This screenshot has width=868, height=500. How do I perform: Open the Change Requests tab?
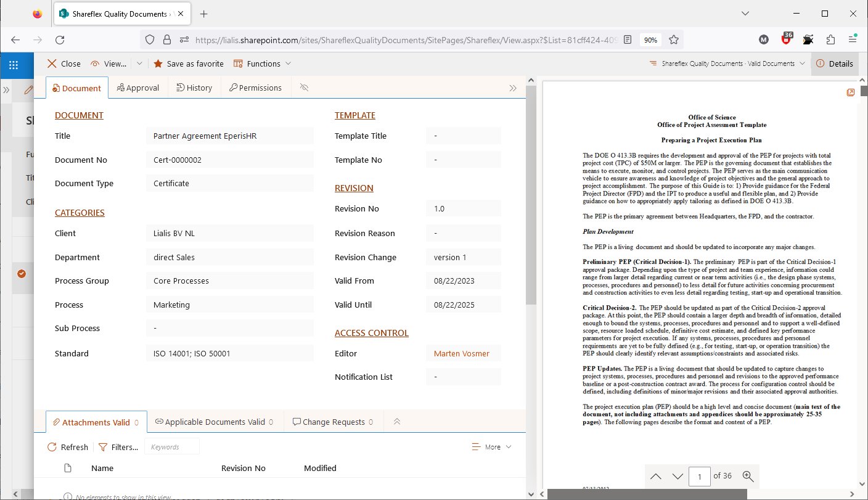pos(334,422)
